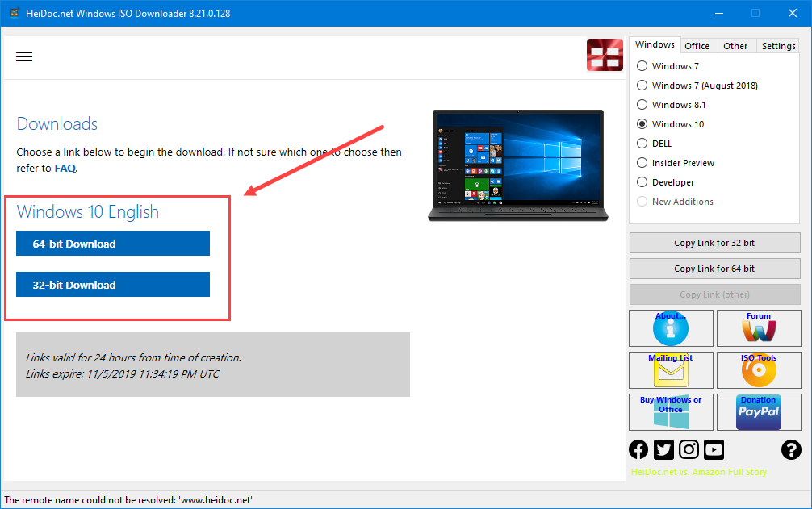Click the Windows 10 laptop image
Screen dimensions: 812x509
click(518, 165)
